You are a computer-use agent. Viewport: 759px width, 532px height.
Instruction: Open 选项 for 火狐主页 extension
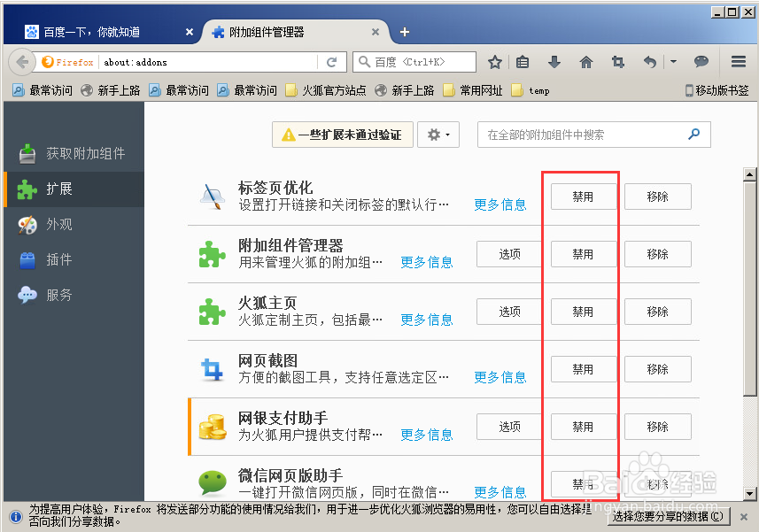point(509,312)
